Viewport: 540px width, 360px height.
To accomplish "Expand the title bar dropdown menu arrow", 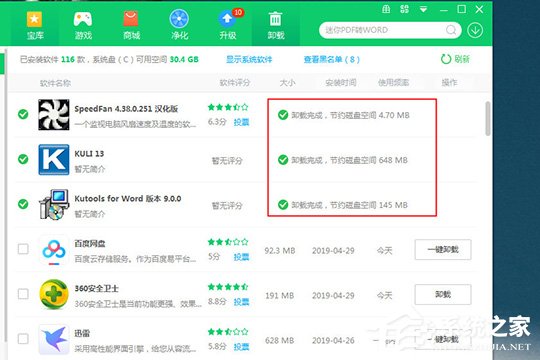I will [423, 10].
